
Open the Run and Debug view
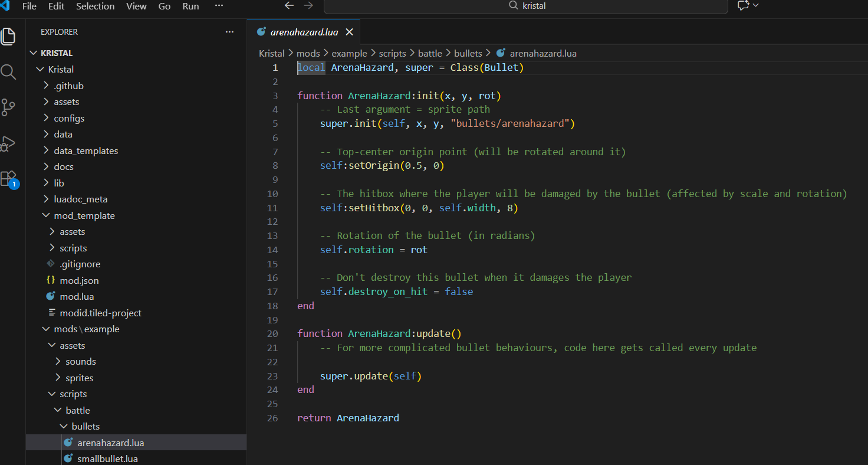pyautogui.click(x=8, y=143)
